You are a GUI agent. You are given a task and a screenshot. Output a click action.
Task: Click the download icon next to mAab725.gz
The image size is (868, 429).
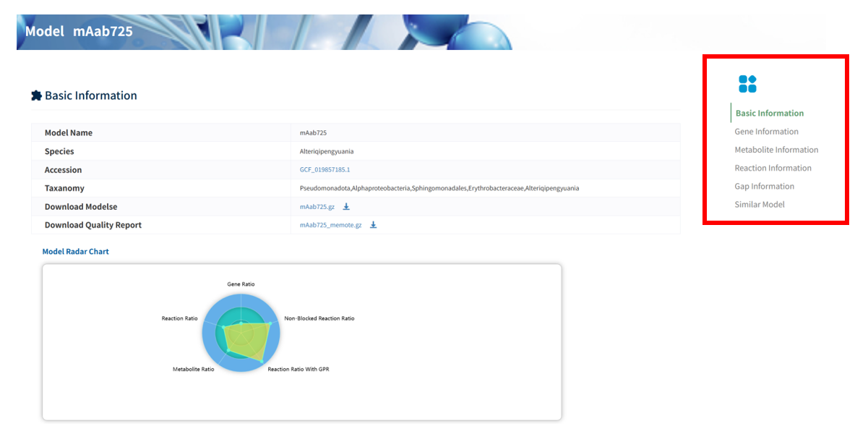tap(346, 207)
